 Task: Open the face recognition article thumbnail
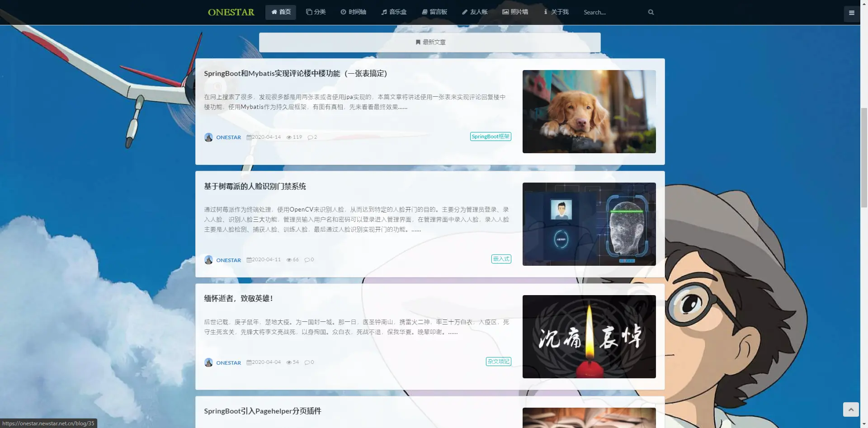(589, 224)
